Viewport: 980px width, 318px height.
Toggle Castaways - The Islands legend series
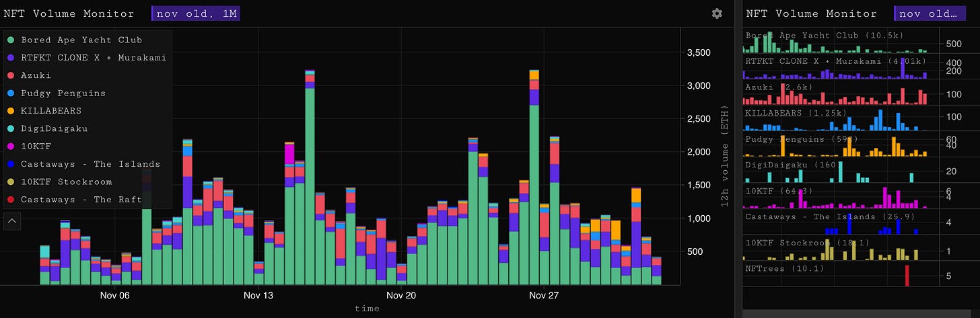point(83,164)
